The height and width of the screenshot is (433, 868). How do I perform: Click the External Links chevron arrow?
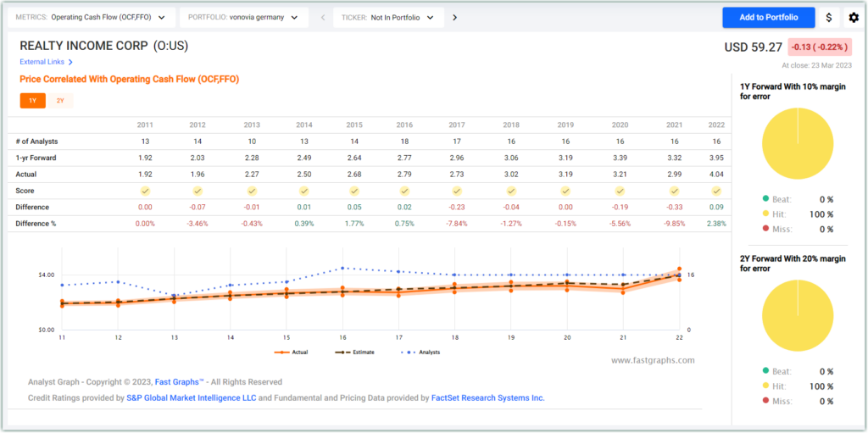70,62
